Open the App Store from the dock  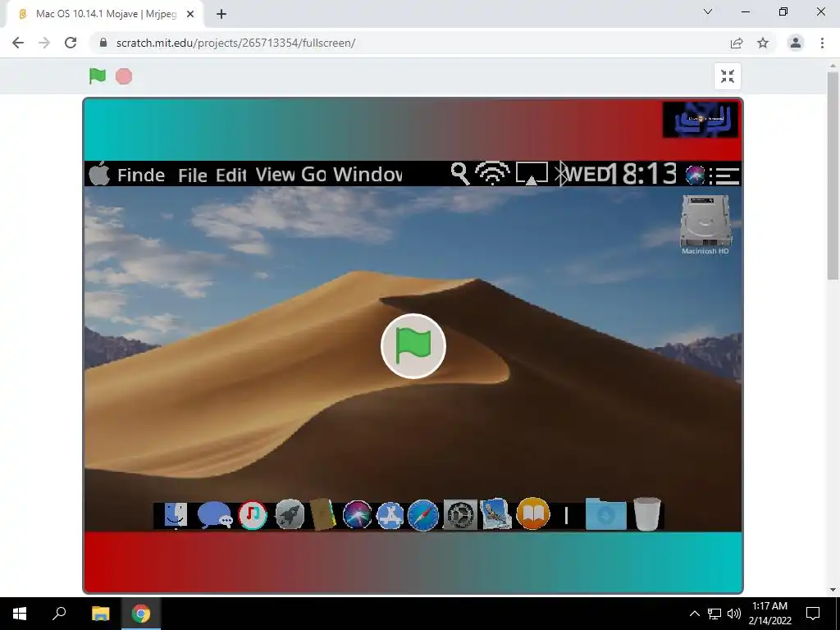tap(390, 515)
